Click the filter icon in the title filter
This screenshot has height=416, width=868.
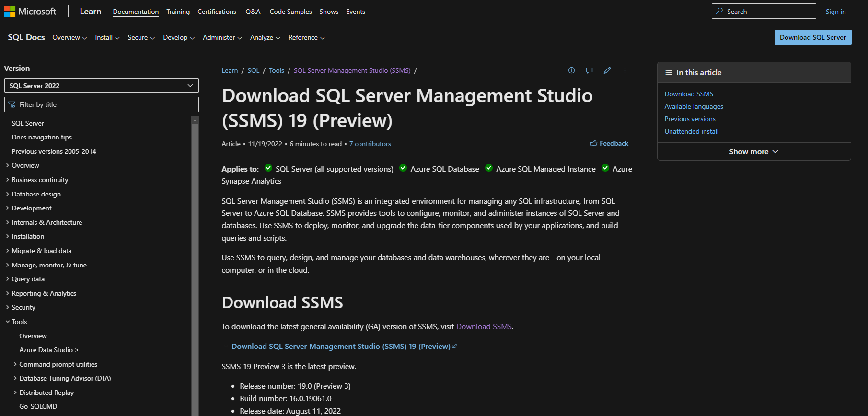pyautogui.click(x=12, y=104)
